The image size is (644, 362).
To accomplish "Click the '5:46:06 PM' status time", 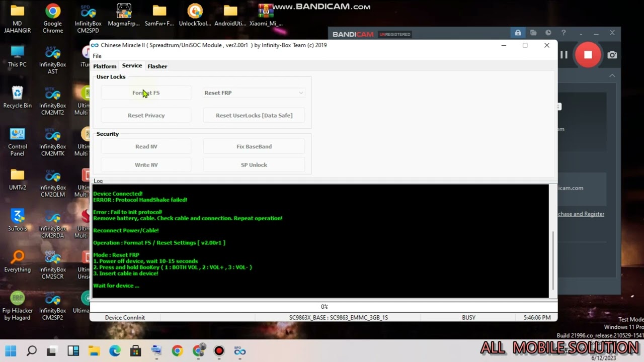I will tap(537, 317).
